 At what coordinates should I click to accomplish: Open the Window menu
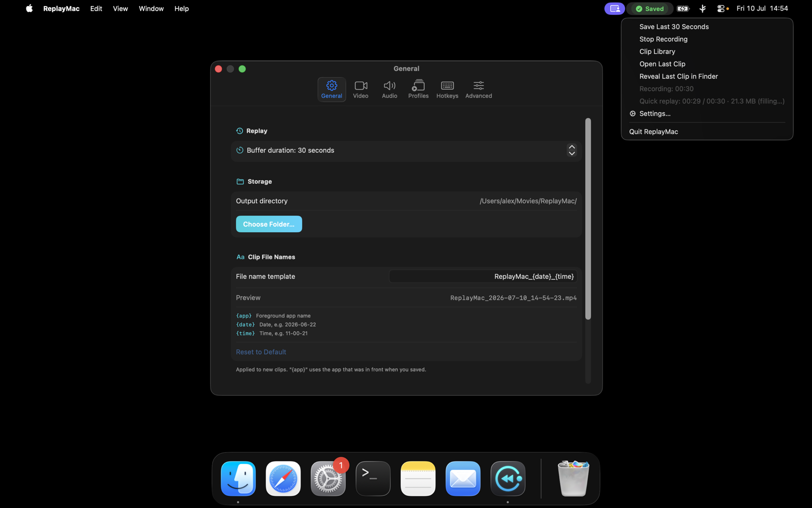(151, 9)
